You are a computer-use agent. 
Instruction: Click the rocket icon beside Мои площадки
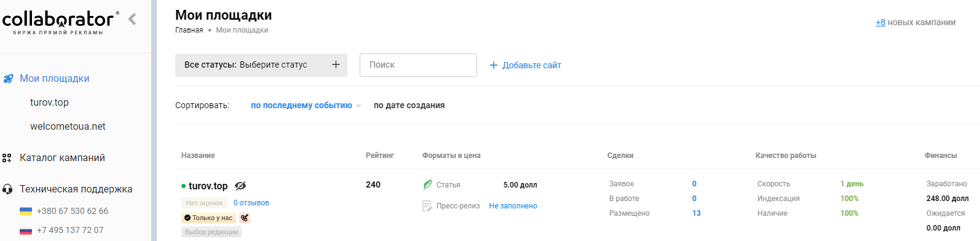tap(8, 79)
